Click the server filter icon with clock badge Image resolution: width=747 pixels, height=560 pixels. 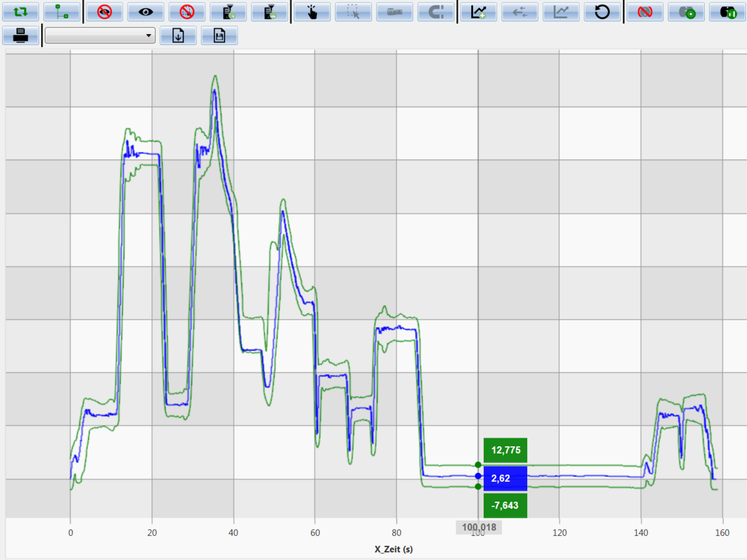(x=228, y=12)
